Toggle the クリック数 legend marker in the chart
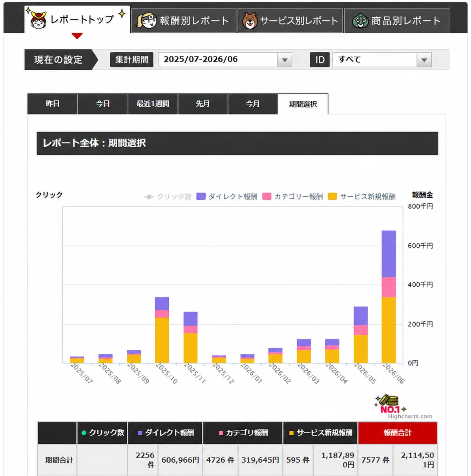Viewport: 471px width, 476px height. click(x=149, y=197)
